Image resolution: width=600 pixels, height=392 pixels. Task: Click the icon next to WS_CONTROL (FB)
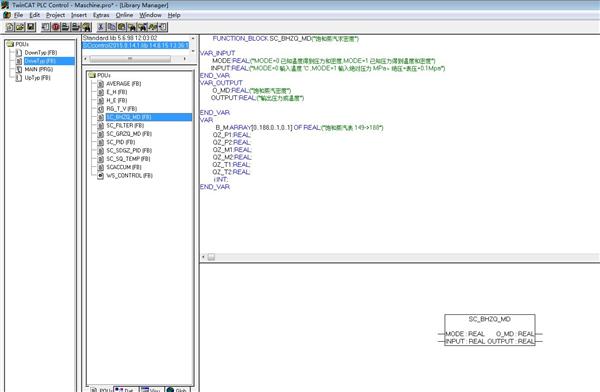100,175
